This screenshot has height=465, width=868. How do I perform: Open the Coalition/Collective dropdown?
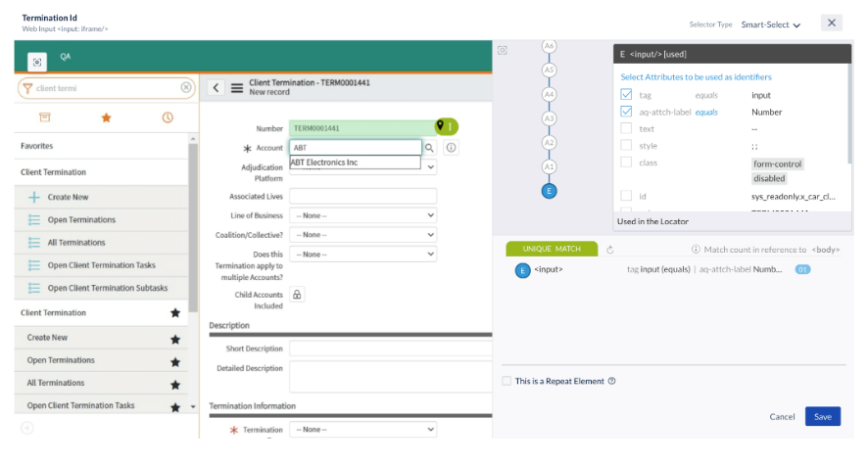click(x=362, y=235)
